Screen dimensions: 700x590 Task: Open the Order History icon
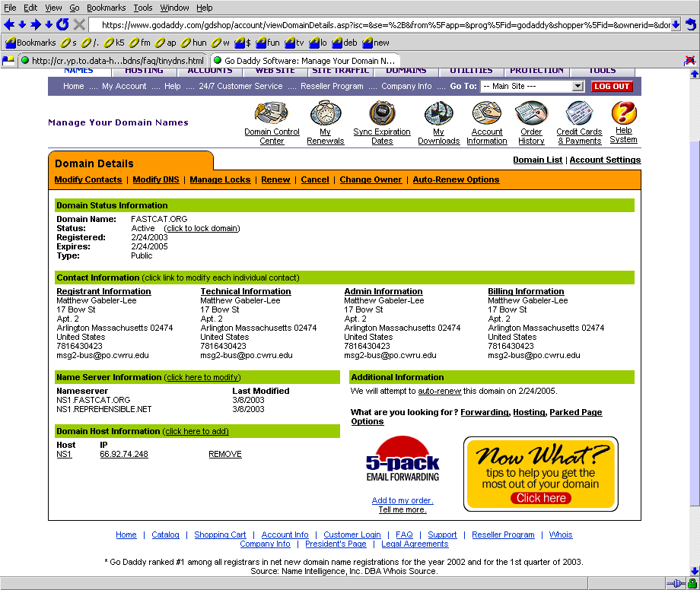pyautogui.click(x=531, y=113)
